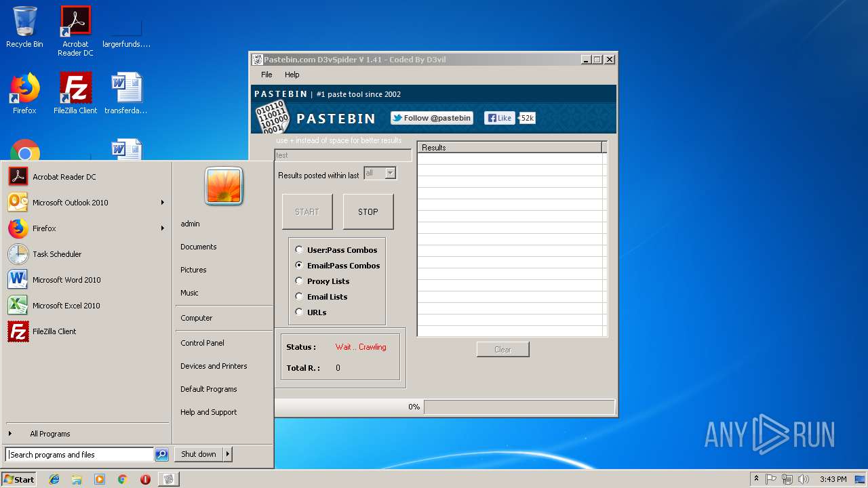Open the Recycle Bin desktop icon

[24, 27]
